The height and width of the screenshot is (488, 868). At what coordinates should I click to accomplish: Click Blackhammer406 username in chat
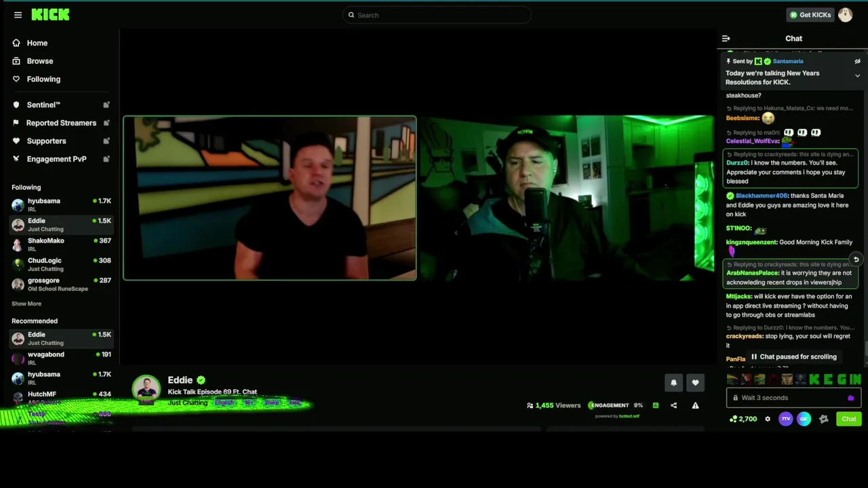[x=762, y=196]
